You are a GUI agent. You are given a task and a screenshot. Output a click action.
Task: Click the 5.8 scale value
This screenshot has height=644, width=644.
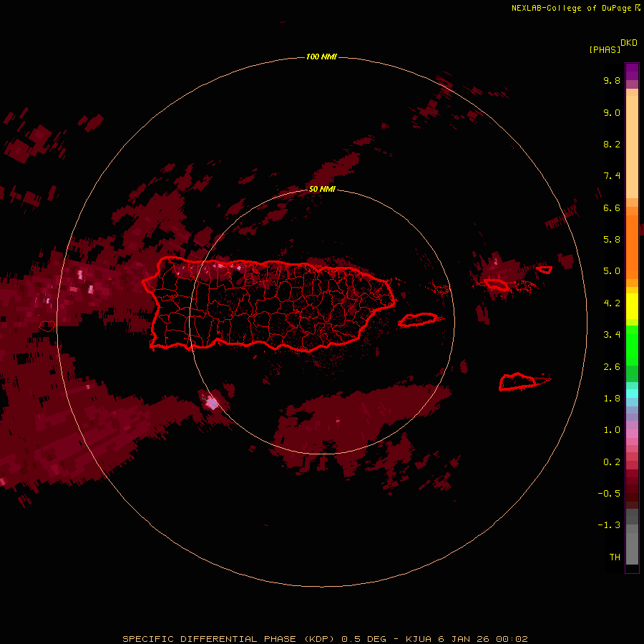(612, 240)
